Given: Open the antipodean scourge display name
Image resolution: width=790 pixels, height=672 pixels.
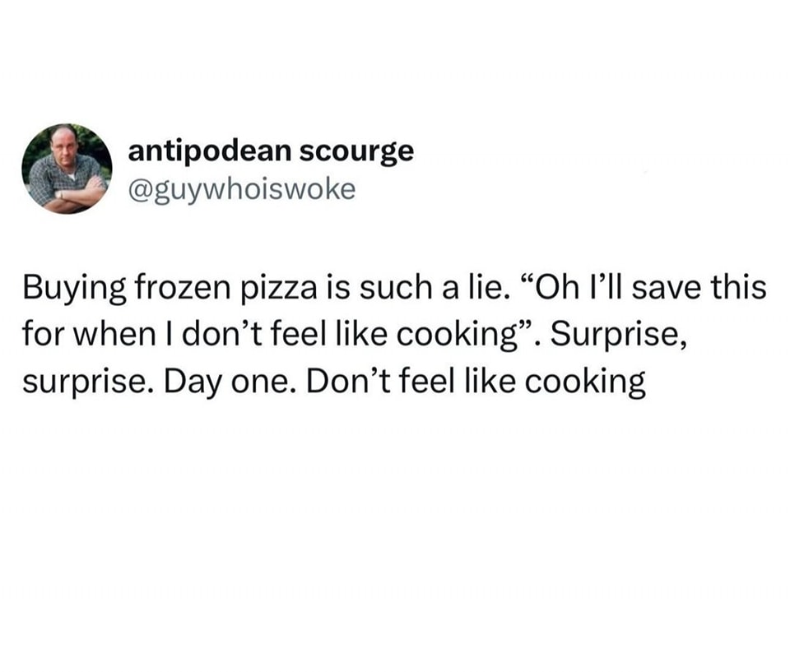Looking at the screenshot, I should click(271, 151).
